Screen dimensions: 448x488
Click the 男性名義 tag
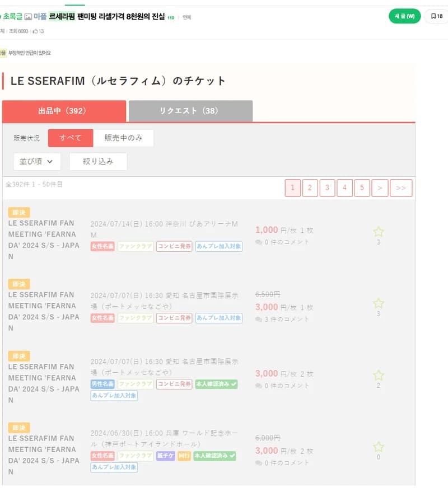click(x=102, y=384)
